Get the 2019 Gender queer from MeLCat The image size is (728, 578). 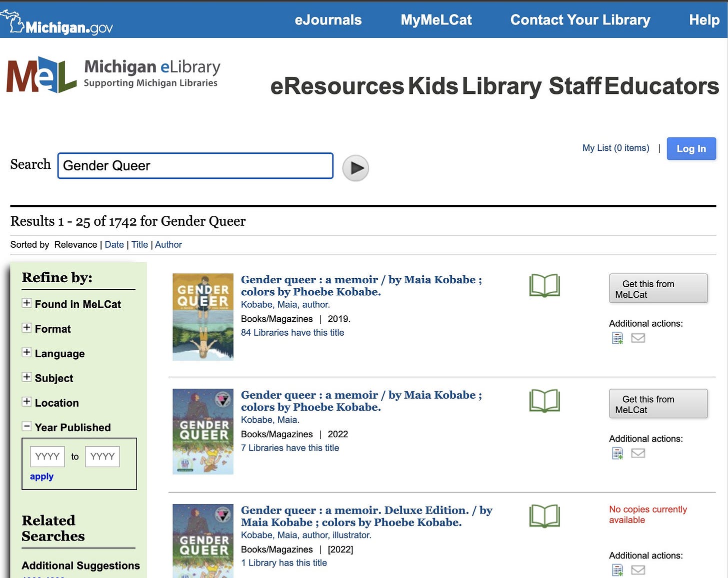pyautogui.click(x=658, y=288)
